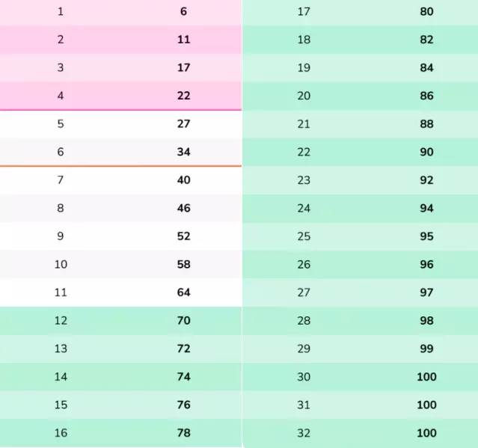Select the row number 12 cell
The height and width of the screenshot is (448, 478).
click(x=61, y=321)
